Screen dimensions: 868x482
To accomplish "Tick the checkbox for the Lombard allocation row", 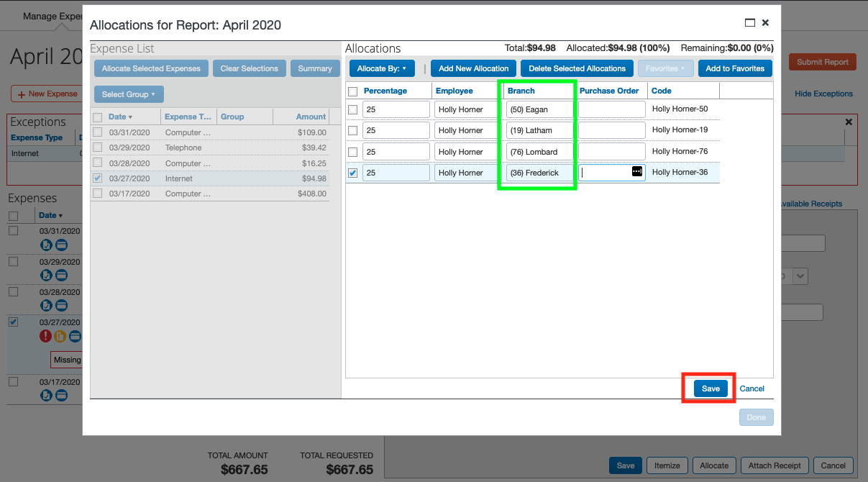I will tap(352, 152).
